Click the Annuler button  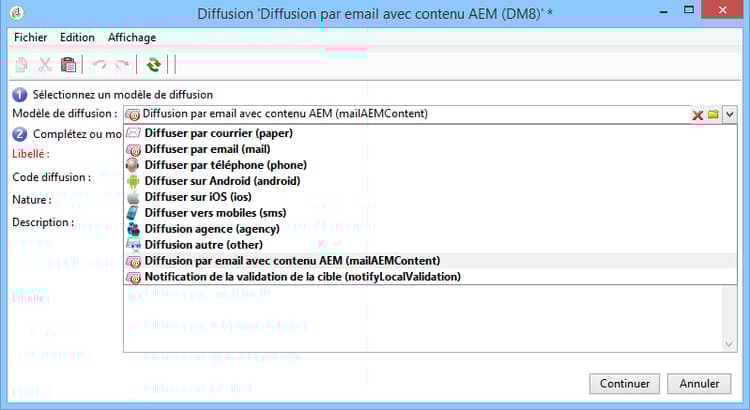pyautogui.click(x=699, y=384)
